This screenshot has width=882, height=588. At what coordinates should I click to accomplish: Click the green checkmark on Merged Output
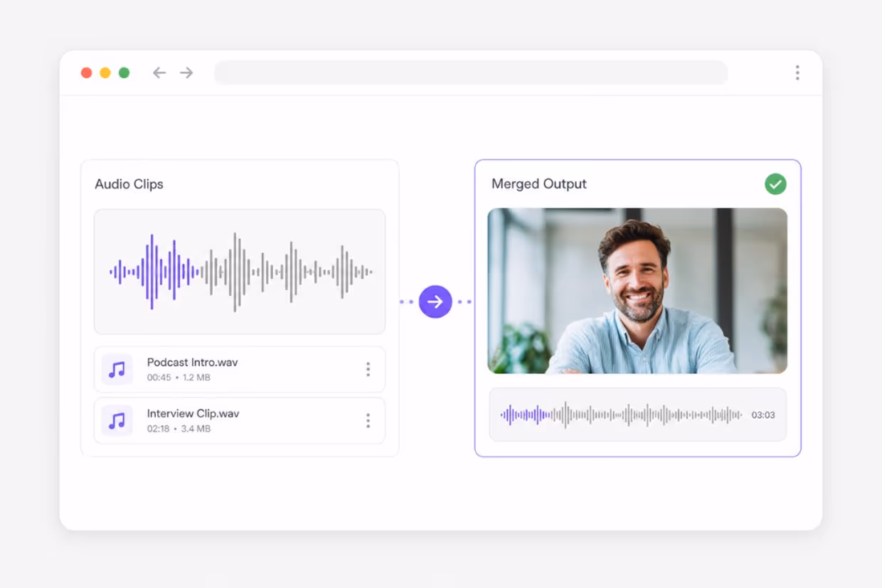pos(775,184)
